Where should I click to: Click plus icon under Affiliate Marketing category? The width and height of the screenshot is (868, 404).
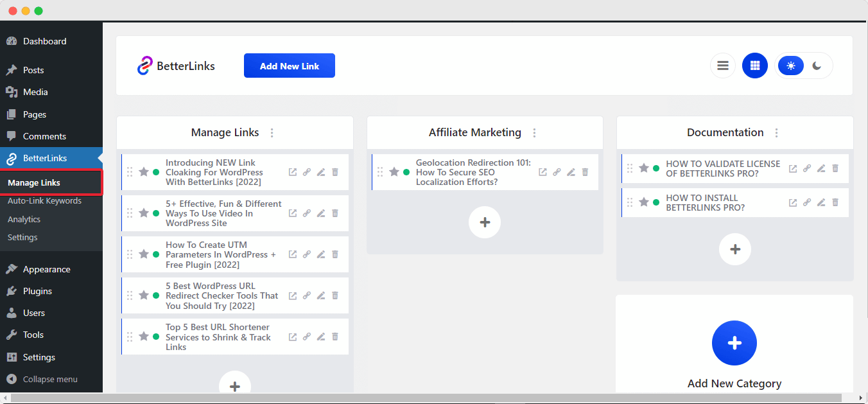coord(485,222)
